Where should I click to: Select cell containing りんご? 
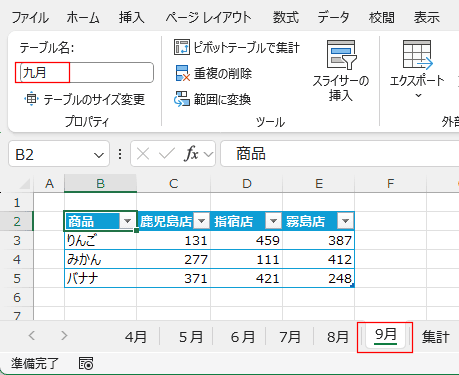tap(100, 240)
